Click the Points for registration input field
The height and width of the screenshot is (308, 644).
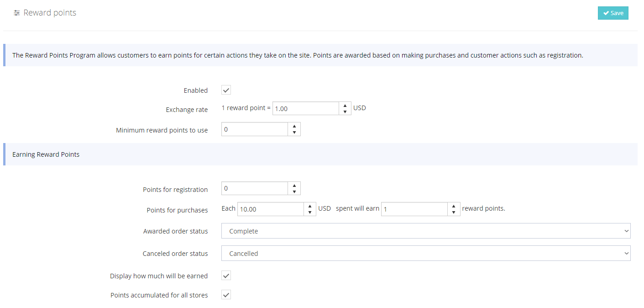(255, 188)
